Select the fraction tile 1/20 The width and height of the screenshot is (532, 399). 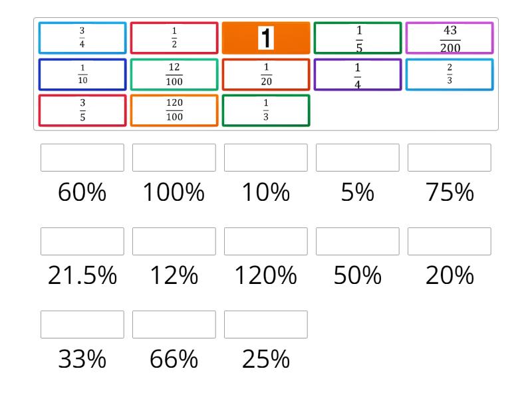[266, 75]
